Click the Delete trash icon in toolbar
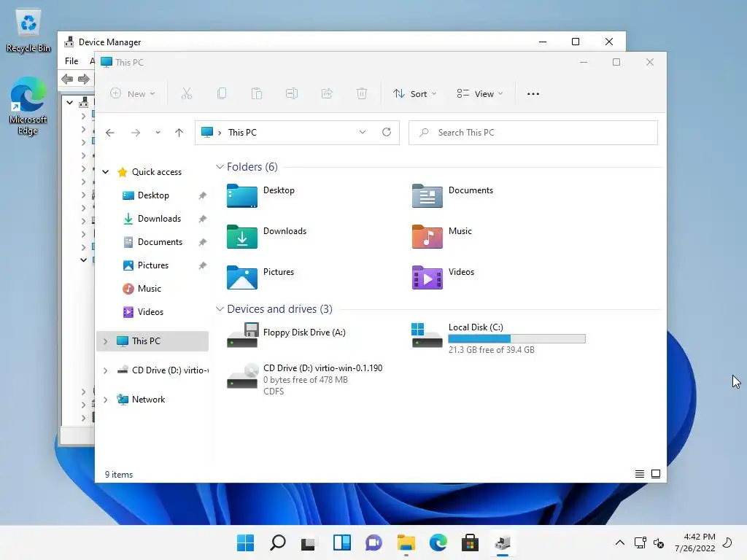This screenshot has height=560, width=747. coord(362,93)
